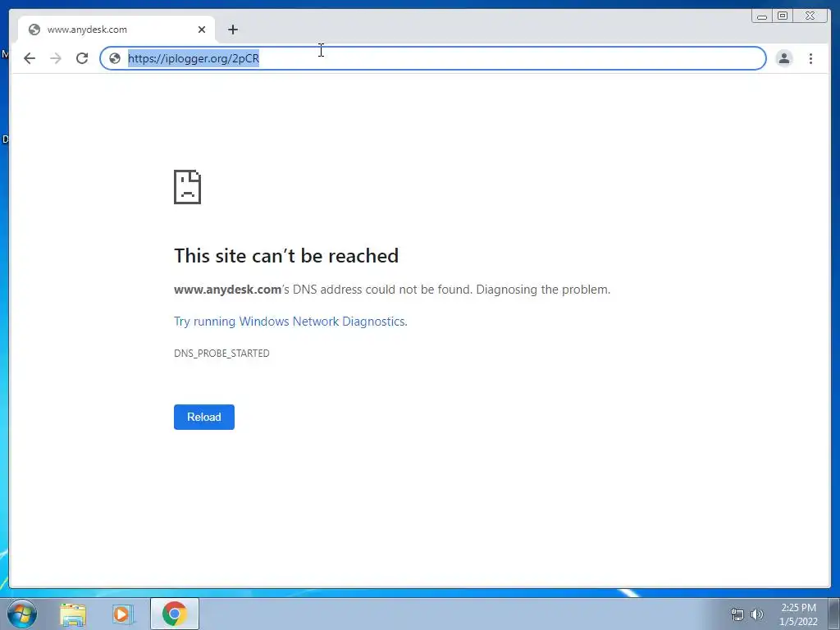The width and height of the screenshot is (840, 630).
Task: Launch Windows Media Player from taskbar
Action: [x=123, y=614]
